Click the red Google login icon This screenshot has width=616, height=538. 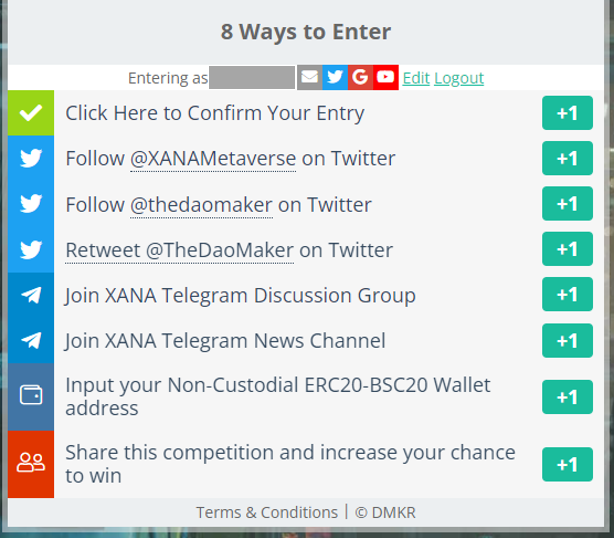click(x=360, y=77)
